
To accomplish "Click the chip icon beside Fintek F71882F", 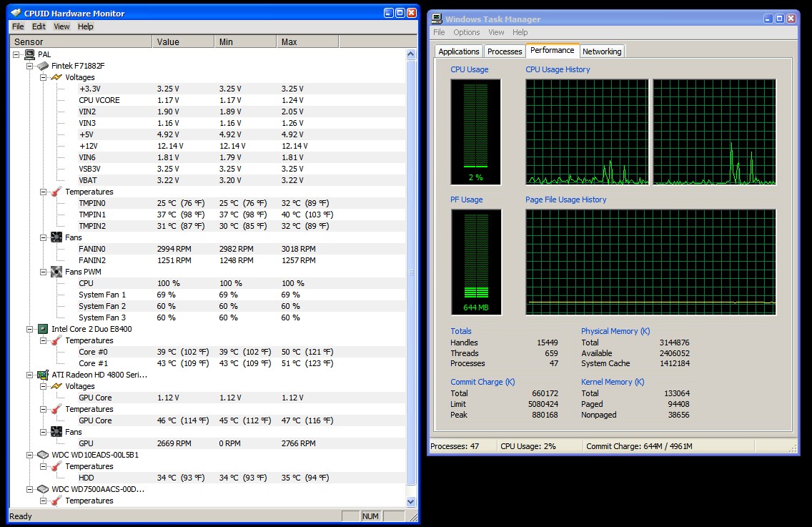I will (43, 66).
